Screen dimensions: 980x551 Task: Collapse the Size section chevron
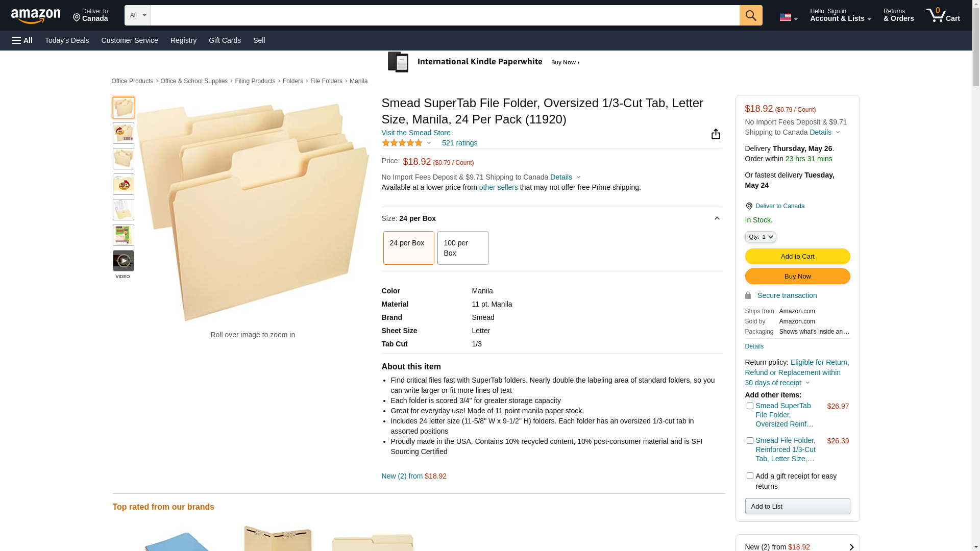(x=717, y=218)
